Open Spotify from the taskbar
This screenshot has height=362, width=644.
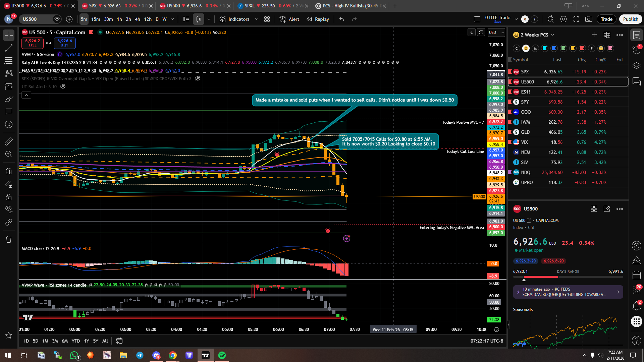pos(222,355)
